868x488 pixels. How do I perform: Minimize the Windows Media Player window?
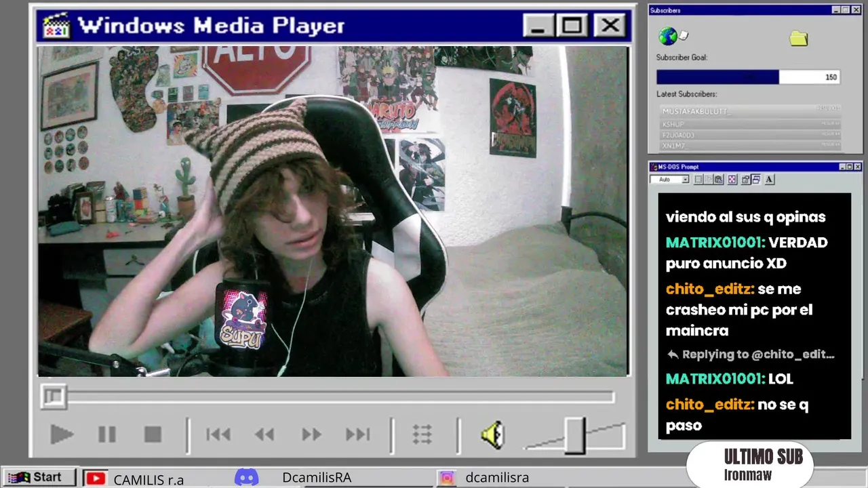coord(539,26)
